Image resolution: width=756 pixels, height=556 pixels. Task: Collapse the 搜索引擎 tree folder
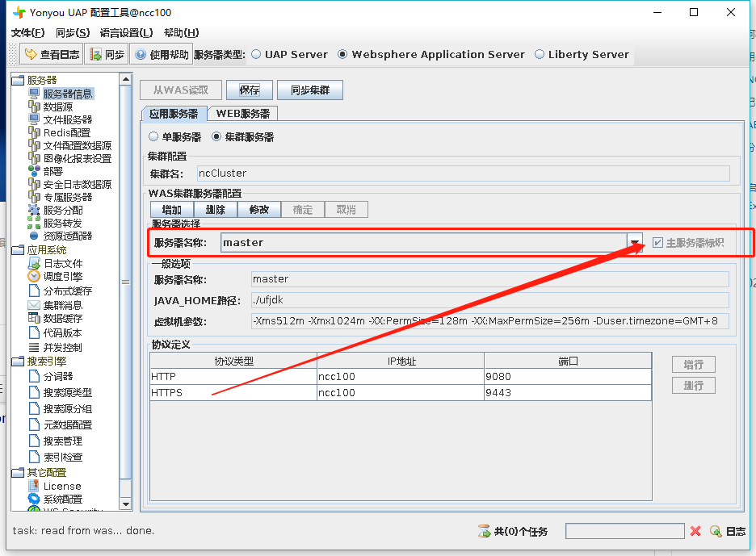[18, 361]
